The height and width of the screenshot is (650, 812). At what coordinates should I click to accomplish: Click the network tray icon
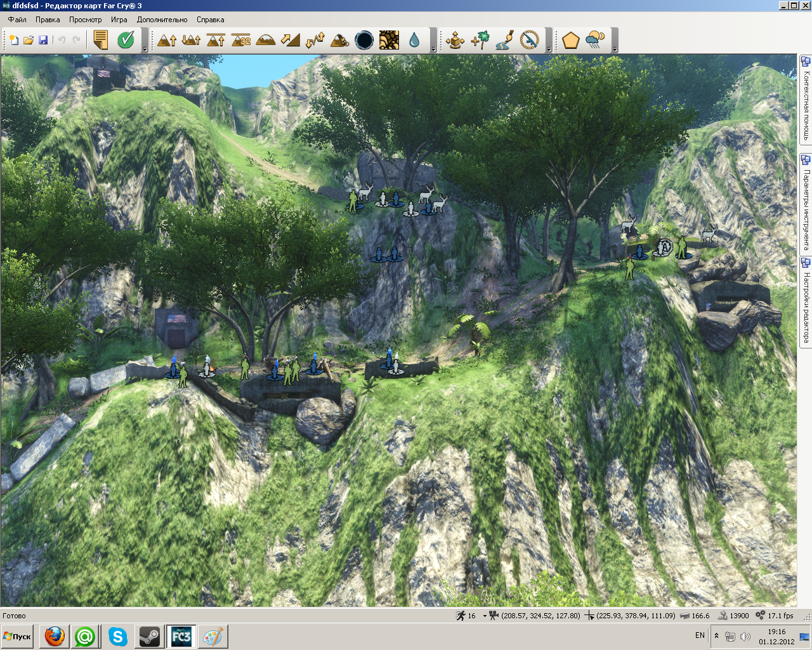point(730,637)
